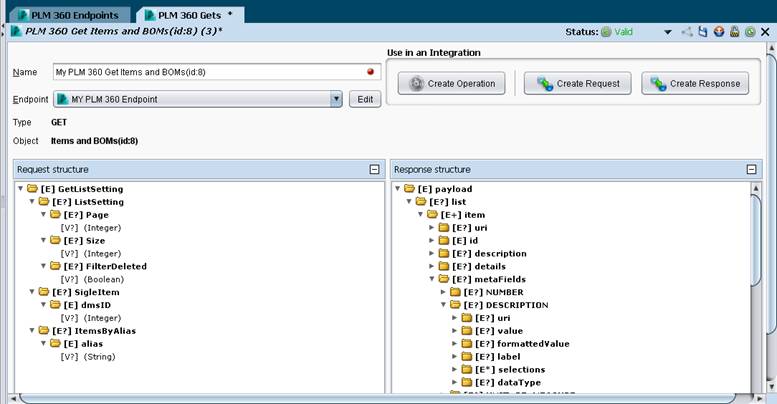Click the Create Operation button

(451, 83)
